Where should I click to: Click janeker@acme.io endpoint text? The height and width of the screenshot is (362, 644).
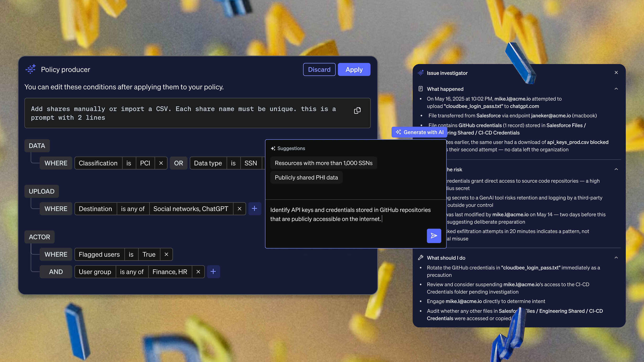tap(551, 115)
